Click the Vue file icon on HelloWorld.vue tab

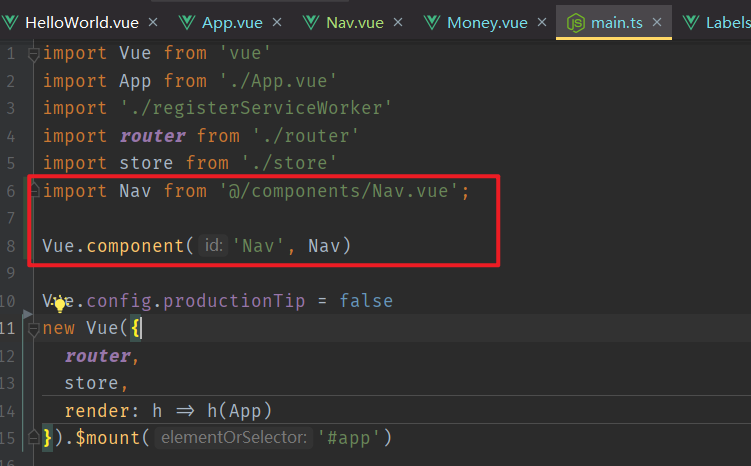[10, 23]
